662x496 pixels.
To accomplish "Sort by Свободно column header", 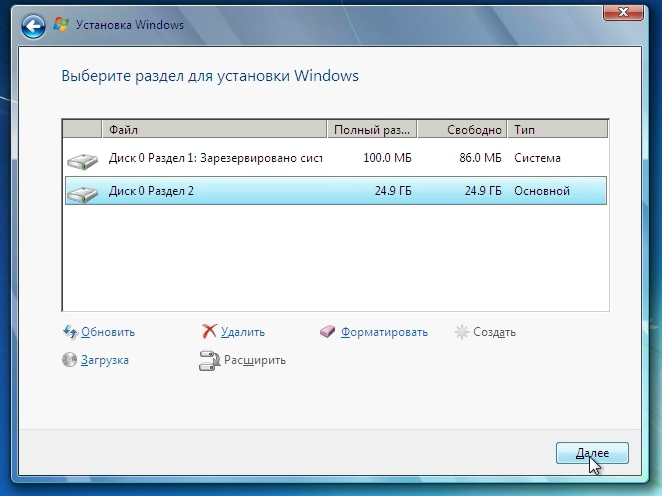I will pyautogui.click(x=462, y=129).
